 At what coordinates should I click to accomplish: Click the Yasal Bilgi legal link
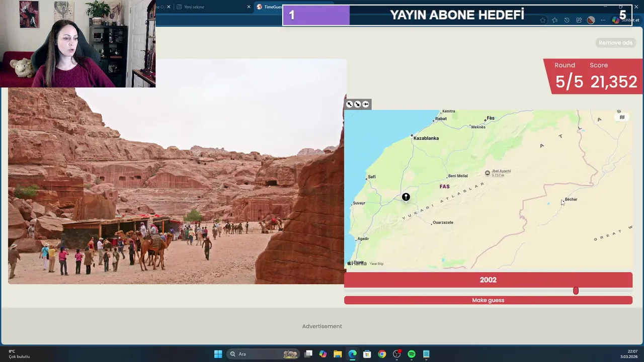(x=376, y=263)
